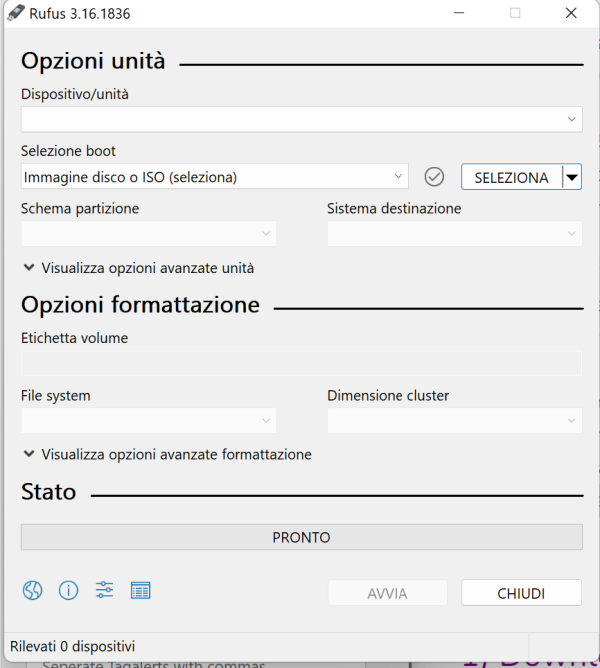This screenshot has height=668, width=600.
Task: Show the log window icon
Action: [140, 590]
